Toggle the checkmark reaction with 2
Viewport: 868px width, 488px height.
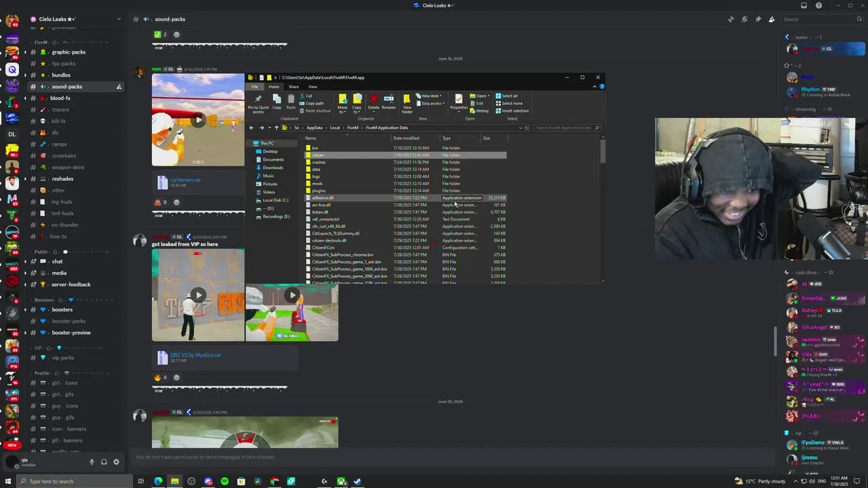tap(161, 35)
